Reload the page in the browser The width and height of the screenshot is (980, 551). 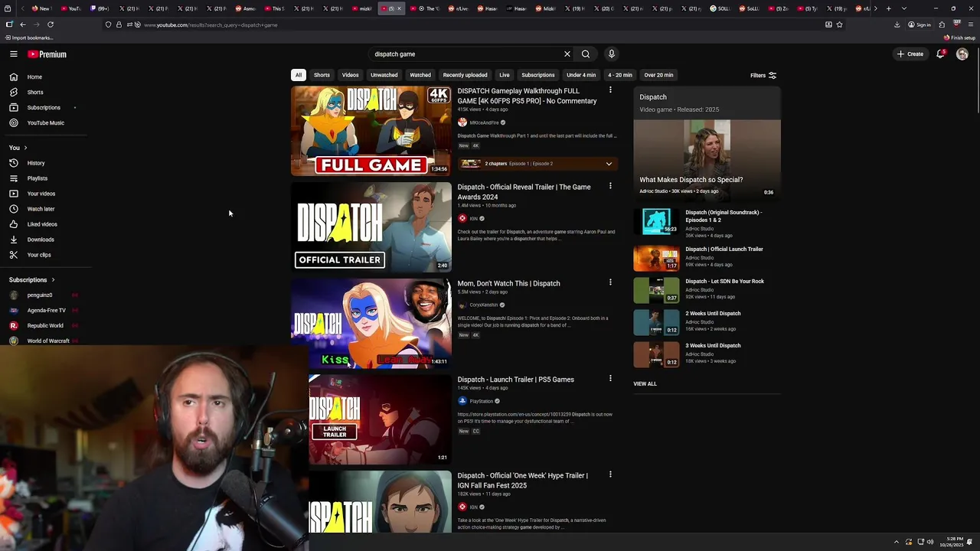(x=51, y=24)
